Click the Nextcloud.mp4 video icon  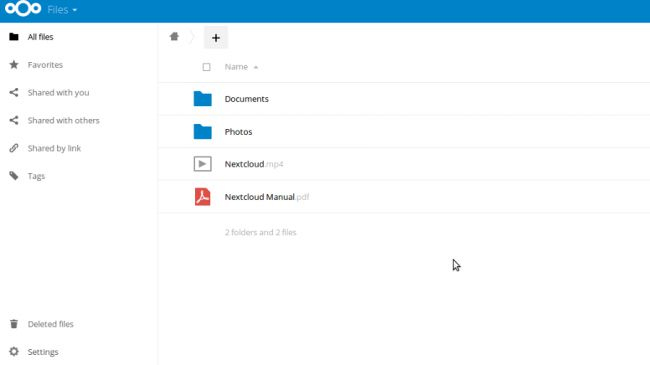[x=203, y=164]
